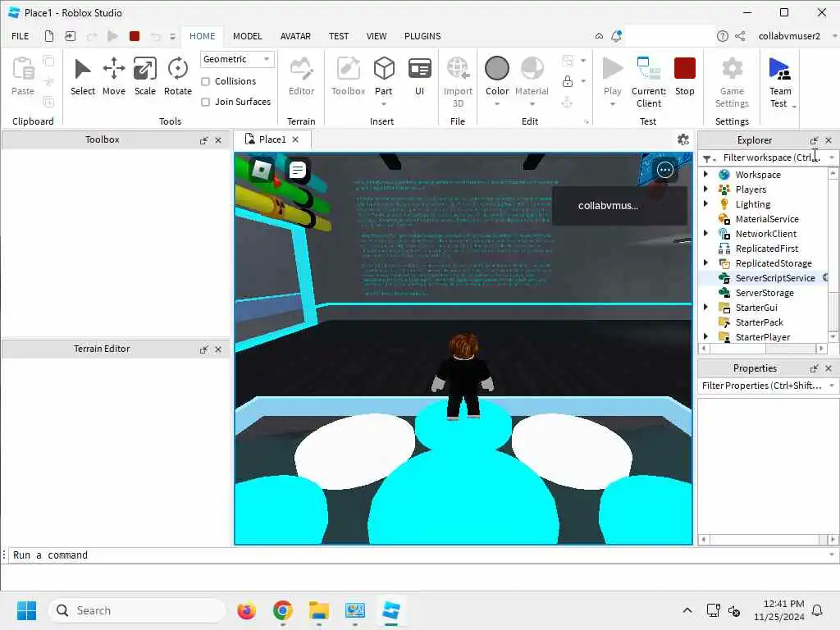Click the red stop square in quick toolbar
Viewport: 840px width, 630px height.
pos(135,36)
